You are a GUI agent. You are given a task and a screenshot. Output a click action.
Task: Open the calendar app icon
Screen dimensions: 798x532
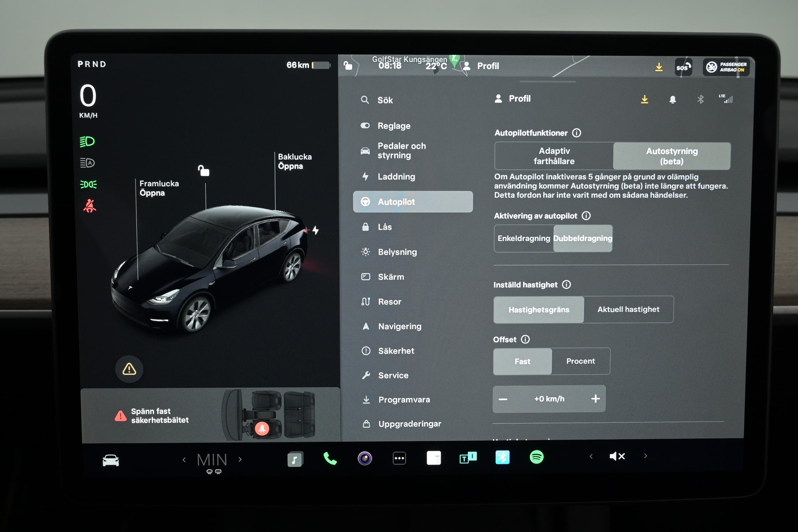click(433, 458)
